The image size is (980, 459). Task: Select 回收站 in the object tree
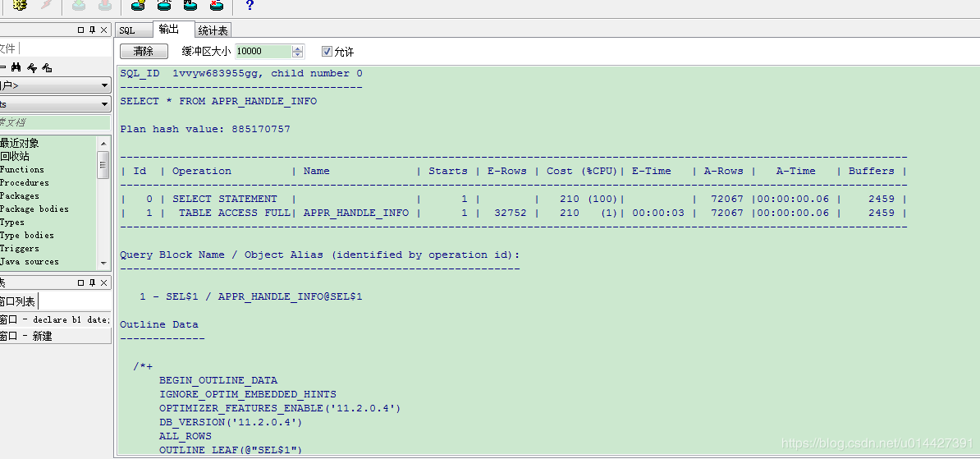(15, 156)
